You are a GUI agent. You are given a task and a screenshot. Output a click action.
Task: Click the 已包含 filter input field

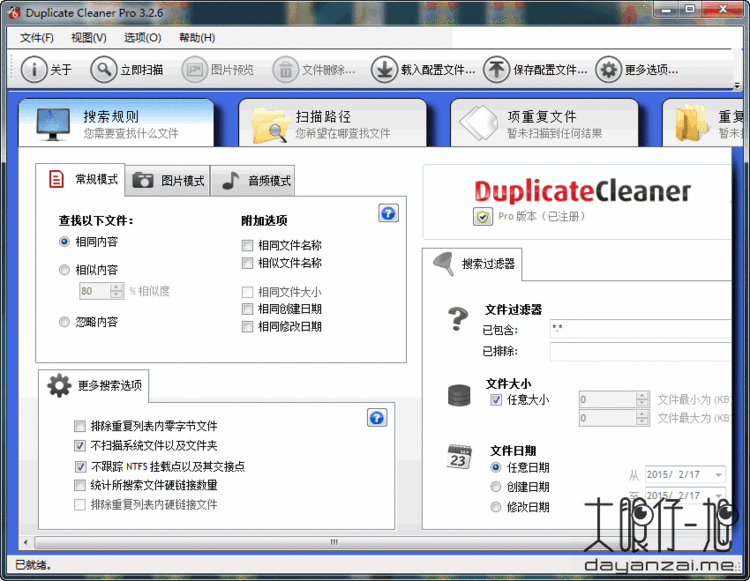pos(641,329)
